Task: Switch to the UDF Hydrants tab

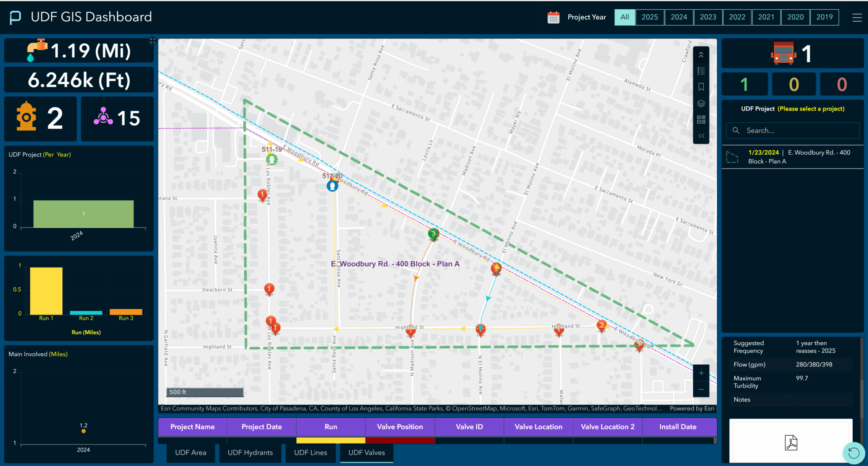Action: (250, 452)
